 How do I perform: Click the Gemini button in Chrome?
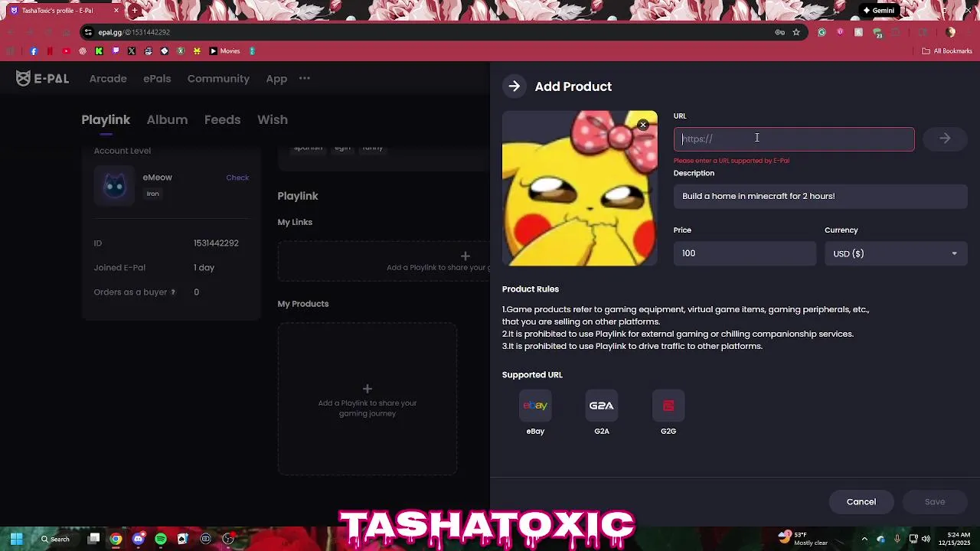pos(878,11)
